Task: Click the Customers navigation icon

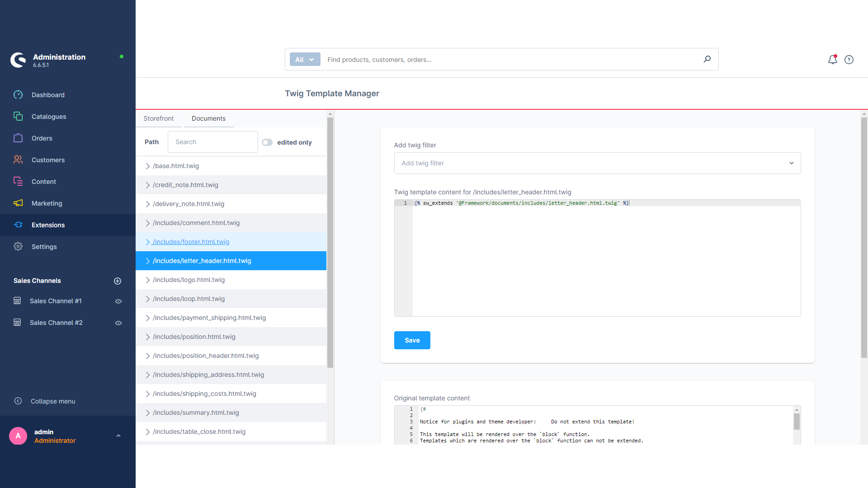Action: (19, 160)
